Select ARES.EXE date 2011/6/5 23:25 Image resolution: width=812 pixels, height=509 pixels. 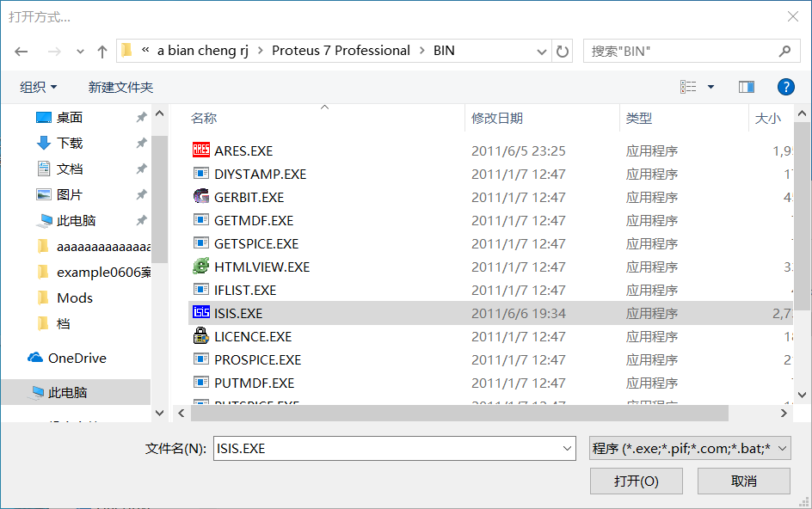[x=519, y=150]
